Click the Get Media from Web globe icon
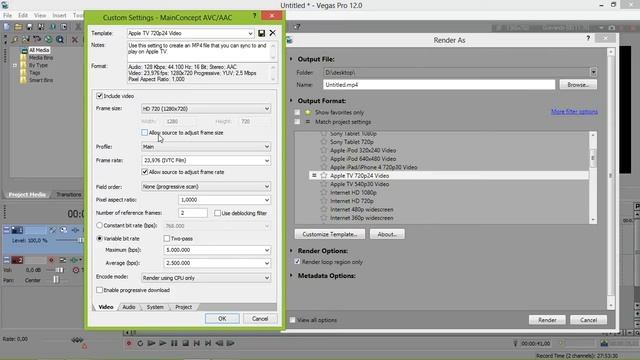 tap(49, 40)
